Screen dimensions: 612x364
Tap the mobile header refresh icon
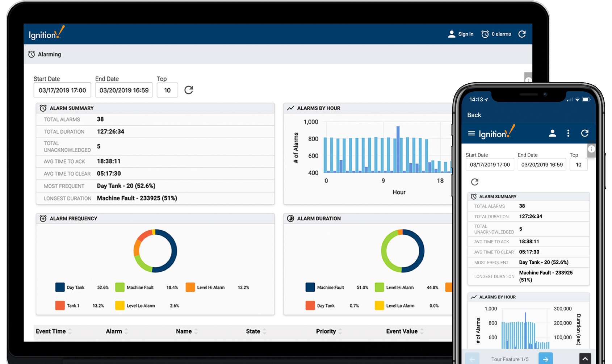(584, 133)
